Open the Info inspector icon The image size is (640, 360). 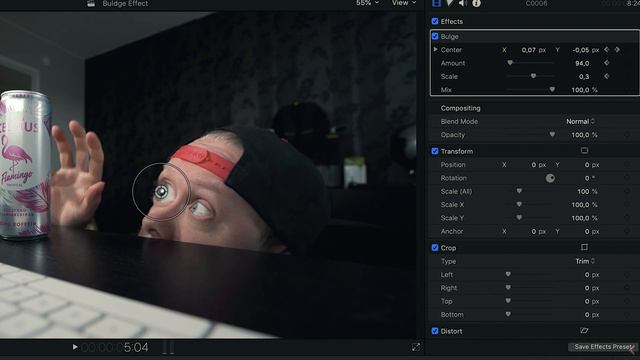click(476, 3)
